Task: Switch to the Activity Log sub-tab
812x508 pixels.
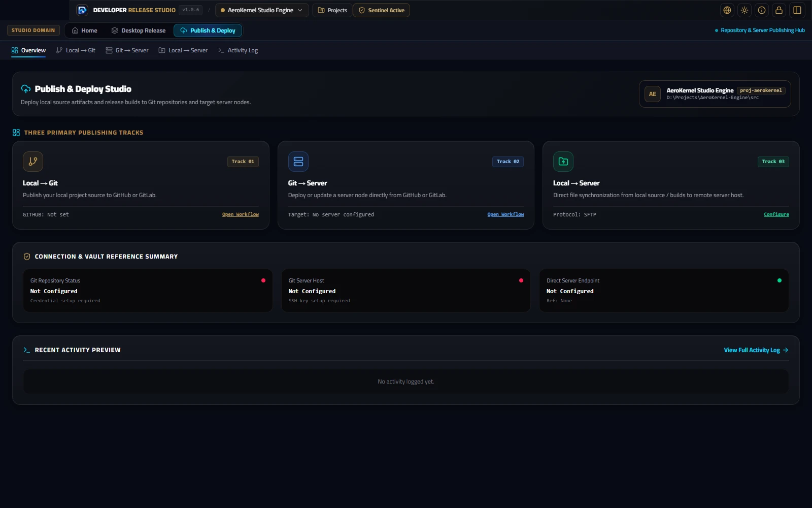Action: [x=238, y=50]
